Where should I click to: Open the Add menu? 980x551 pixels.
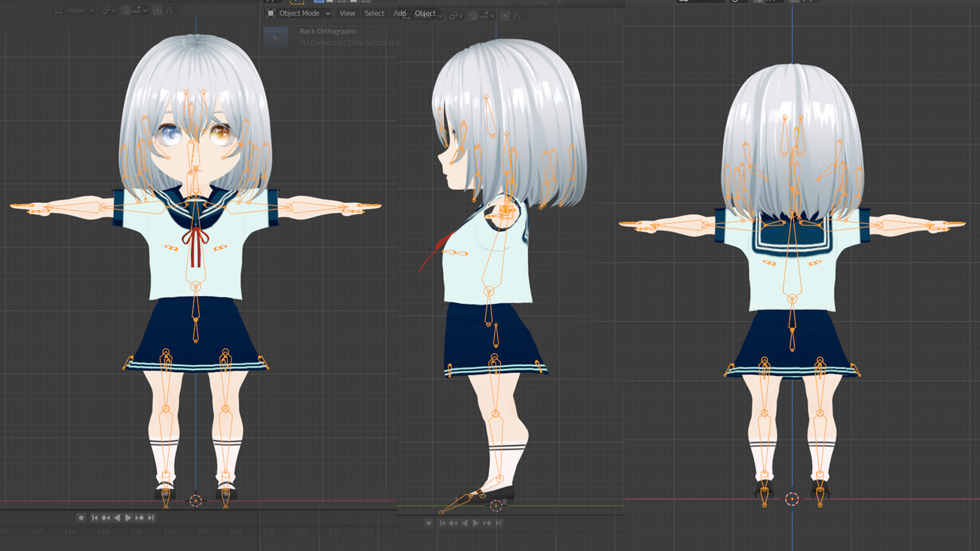(399, 13)
